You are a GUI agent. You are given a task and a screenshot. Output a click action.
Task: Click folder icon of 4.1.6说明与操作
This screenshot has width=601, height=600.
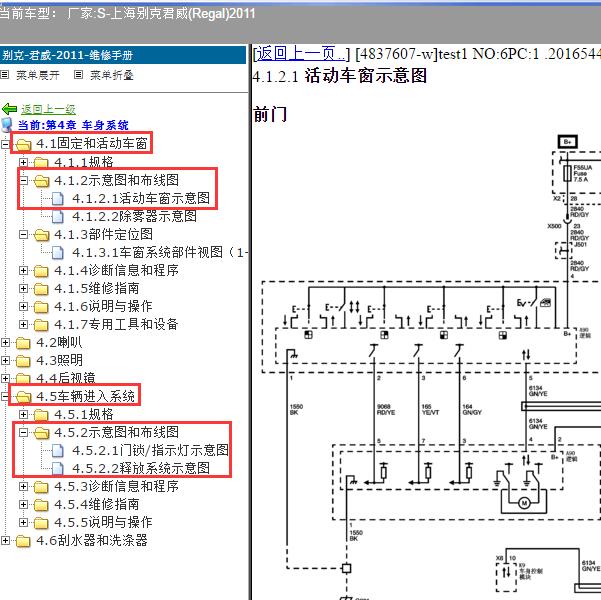pyautogui.click(x=41, y=307)
